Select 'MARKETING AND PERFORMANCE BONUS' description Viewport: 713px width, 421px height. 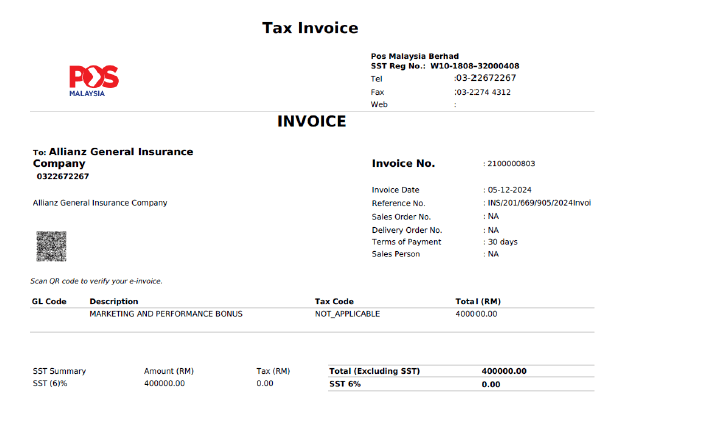(166, 314)
